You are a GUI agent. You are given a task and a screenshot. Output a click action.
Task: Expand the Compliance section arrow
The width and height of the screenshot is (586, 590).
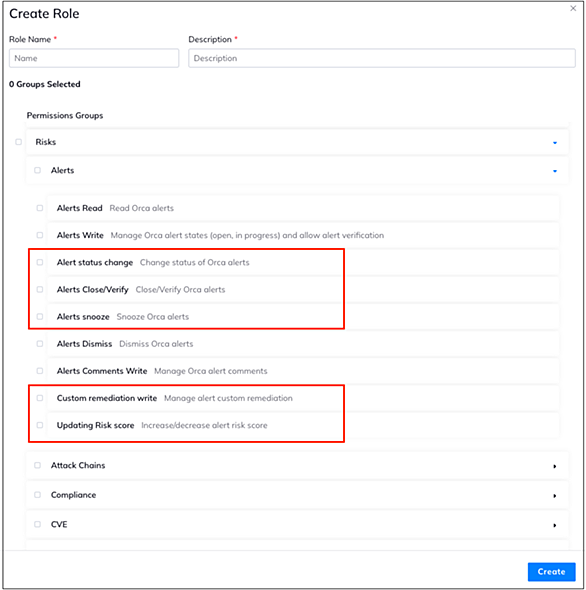pyautogui.click(x=555, y=496)
